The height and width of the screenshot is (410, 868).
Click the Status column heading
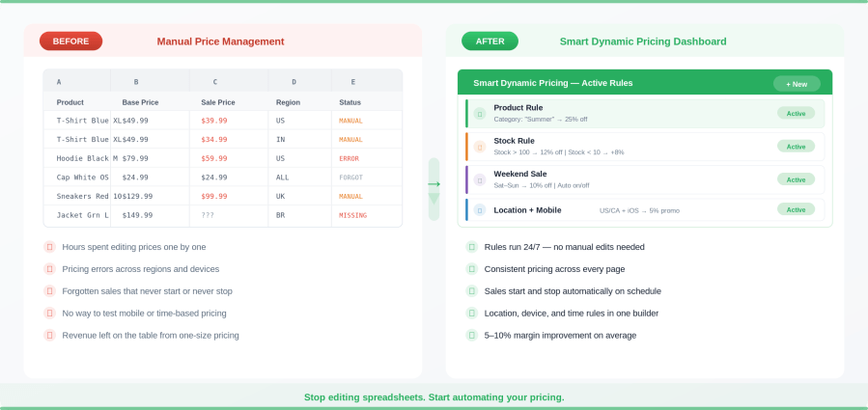[350, 102]
